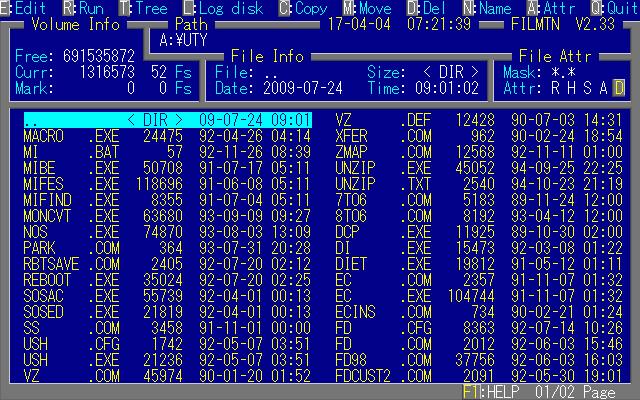Choose the Log disk command
This screenshot has height=400, width=640.
point(223,8)
